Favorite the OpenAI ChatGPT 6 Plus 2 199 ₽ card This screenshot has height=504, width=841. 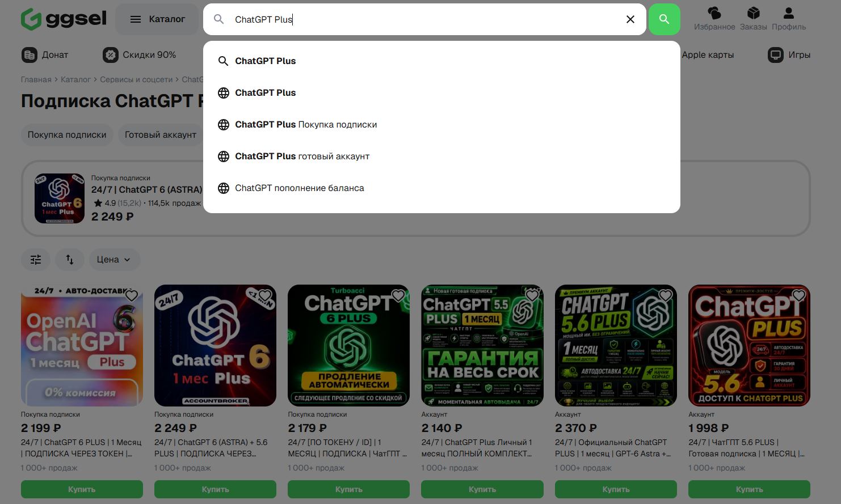tap(132, 295)
